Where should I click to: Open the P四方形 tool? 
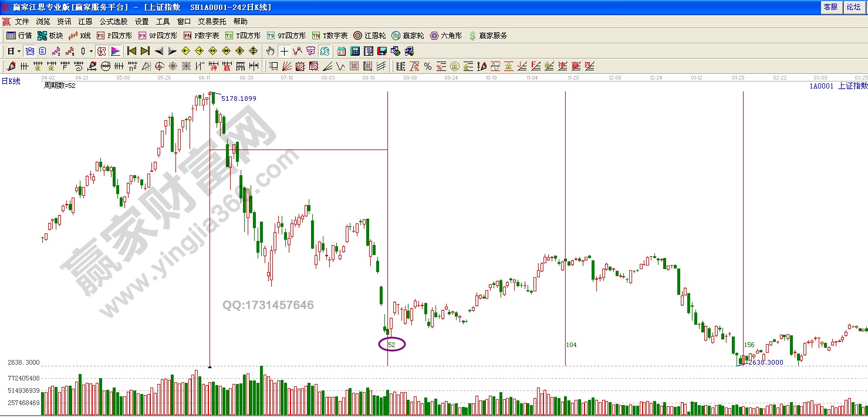pos(114,36)
